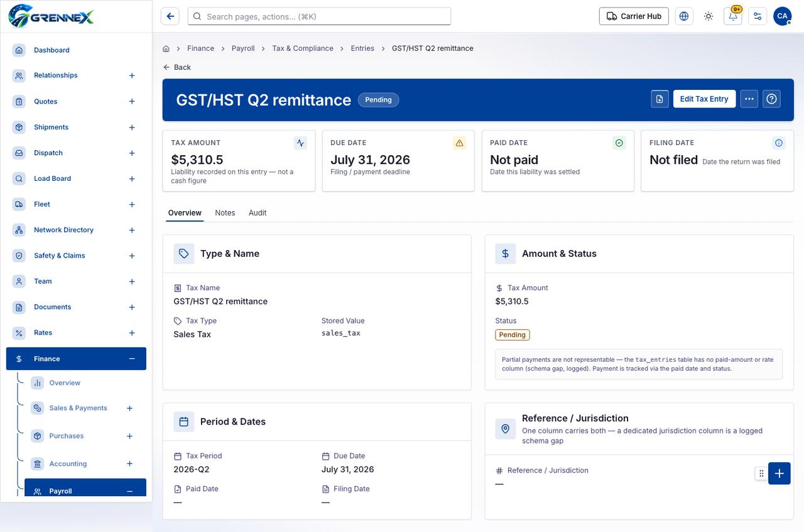
Task: Expand the Shipments sidebar section
Action: (x=132, y=128)
